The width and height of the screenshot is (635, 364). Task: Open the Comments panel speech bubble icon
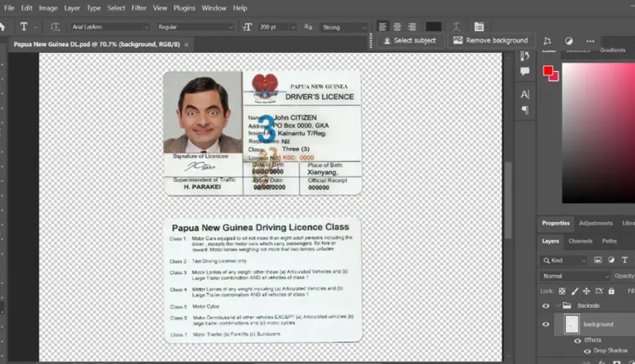point(525,72)
